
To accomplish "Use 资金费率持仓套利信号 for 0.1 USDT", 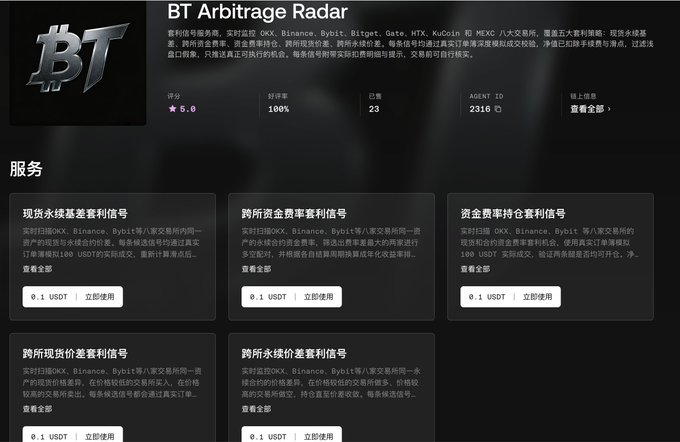I will click(x=510, y=297).
